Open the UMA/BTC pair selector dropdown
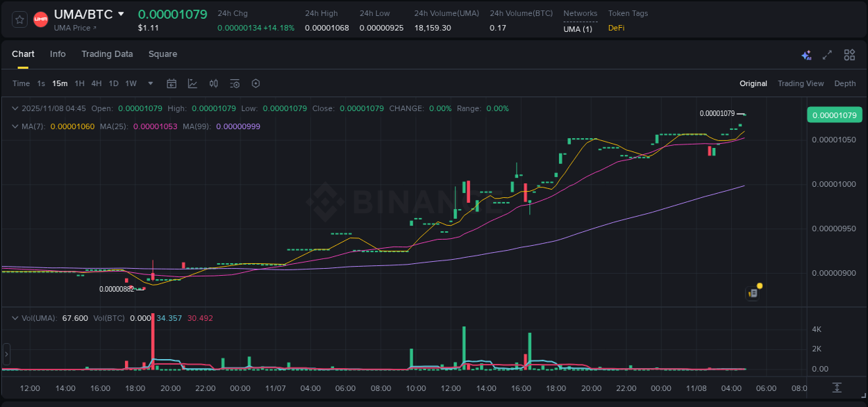 pyautogui.click(x=122, y=13)
